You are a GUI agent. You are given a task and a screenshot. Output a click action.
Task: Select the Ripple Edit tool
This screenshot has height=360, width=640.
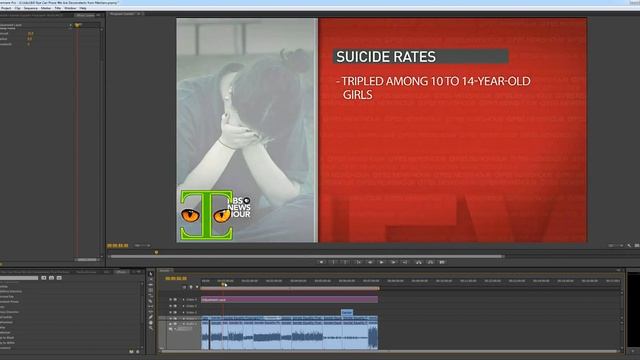[151, 284]
